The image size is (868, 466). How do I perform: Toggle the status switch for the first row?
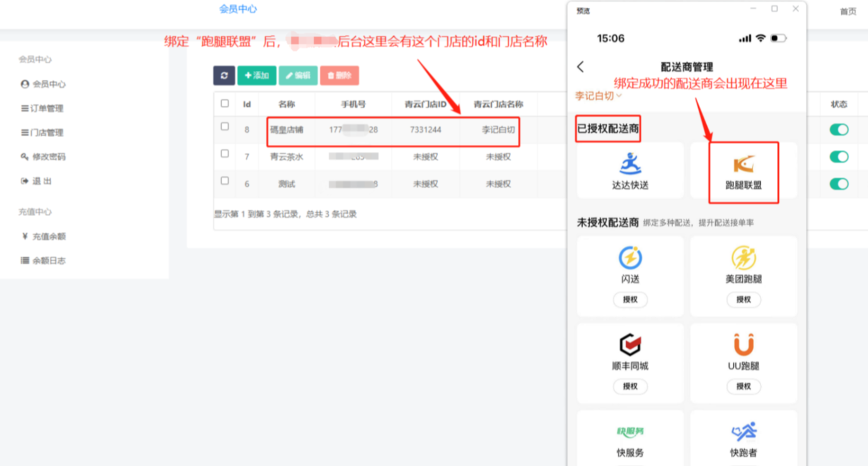click(839, 130)
